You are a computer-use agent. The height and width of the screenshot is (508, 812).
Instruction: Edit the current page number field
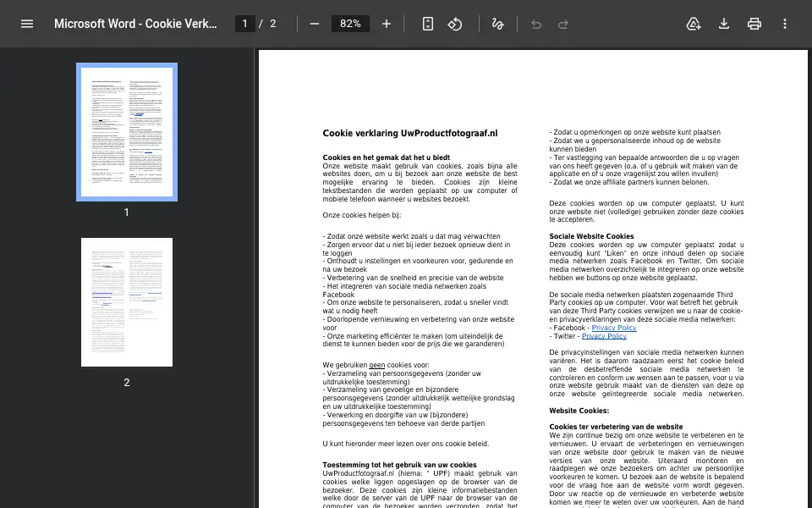245,24
